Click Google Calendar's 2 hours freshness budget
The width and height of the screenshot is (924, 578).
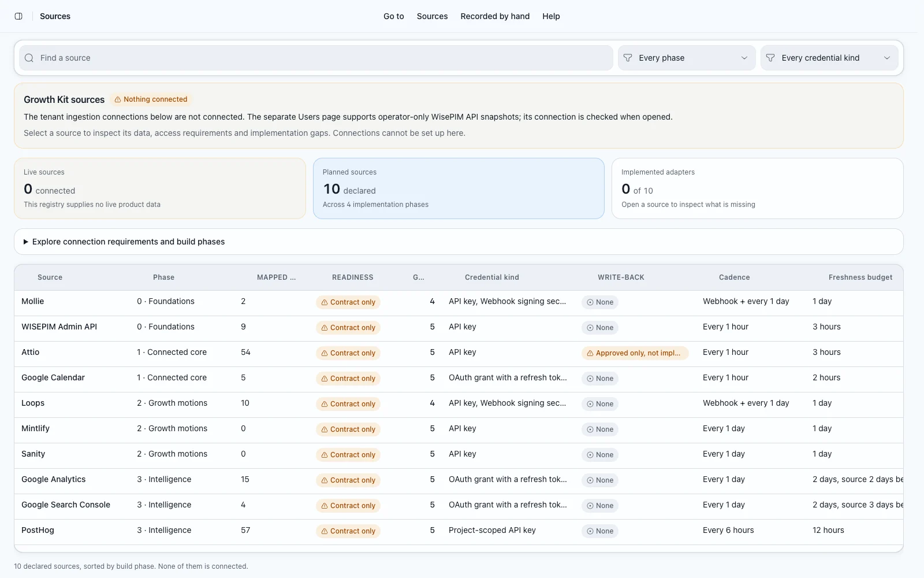(x=826, y=377)
